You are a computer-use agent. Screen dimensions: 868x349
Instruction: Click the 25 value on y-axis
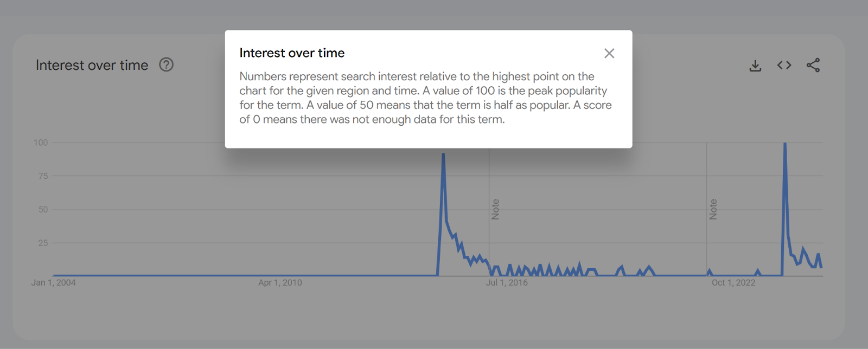[43, 243]
